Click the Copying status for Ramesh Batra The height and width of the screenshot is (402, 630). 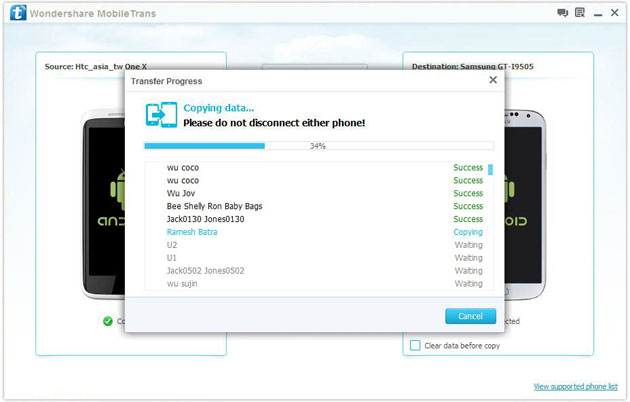468,232
